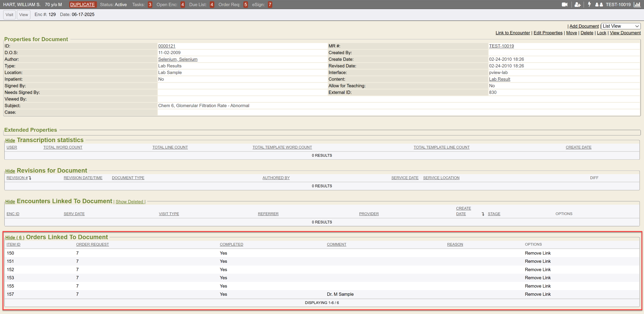The image size is (644, 314).
Task: Click the sort arrow beside Revision #
Action: click(x=30, y=178)
